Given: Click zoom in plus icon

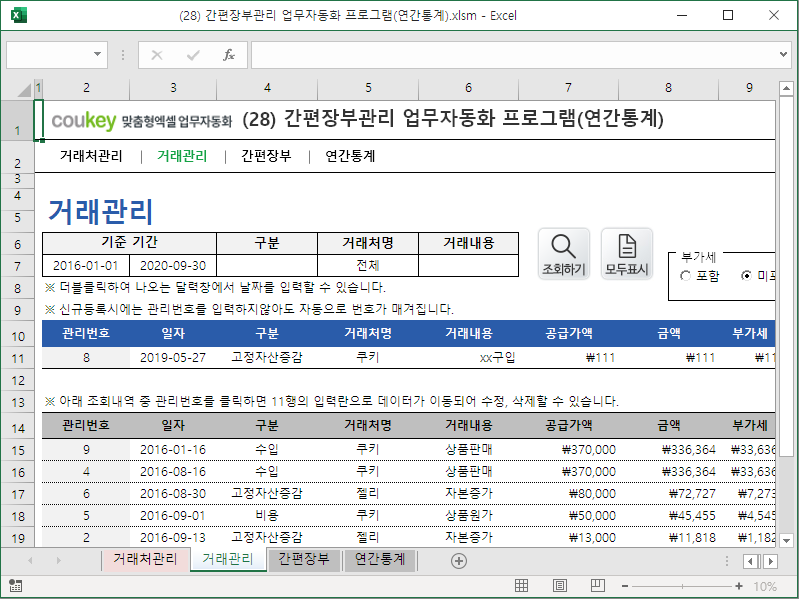Looking at the screenshot, I should pyautogui.click(x=739, y=586).
